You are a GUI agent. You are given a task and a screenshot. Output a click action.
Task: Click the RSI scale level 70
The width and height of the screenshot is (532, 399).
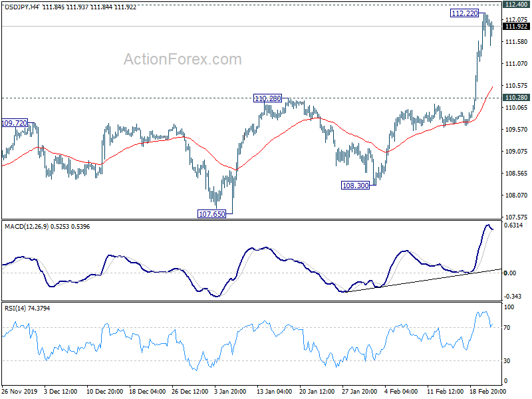(507, 328)
